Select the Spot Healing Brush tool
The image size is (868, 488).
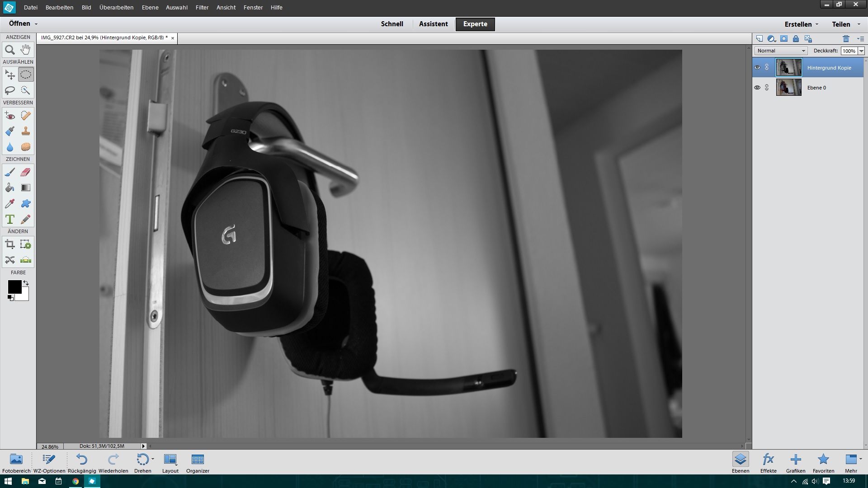pyautogui.click(x=26, y=116)
